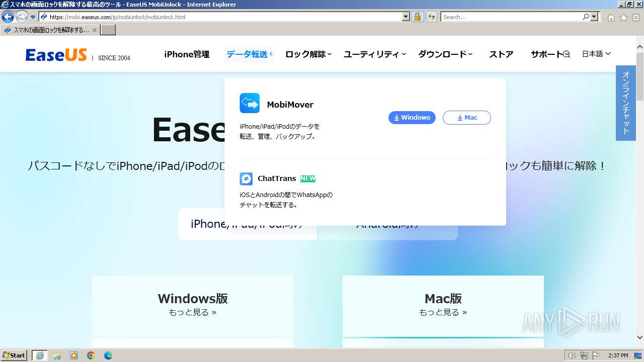Open the 日本語 language dropdown
Screen dimensions: 644x362
pyautogui.click(x=596, y=54)
